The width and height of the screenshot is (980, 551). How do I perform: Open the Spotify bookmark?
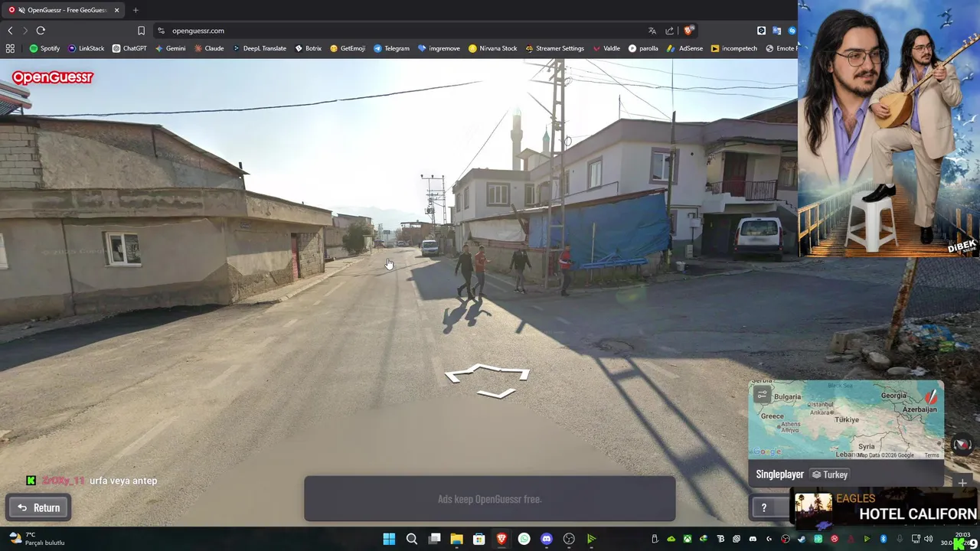(x=44, y=48)
